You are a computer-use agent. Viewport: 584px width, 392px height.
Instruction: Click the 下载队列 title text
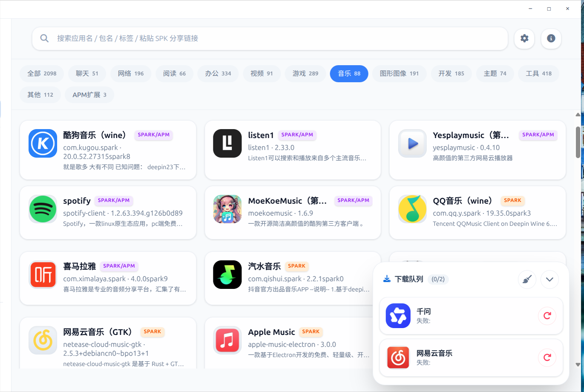click(409, 280)
